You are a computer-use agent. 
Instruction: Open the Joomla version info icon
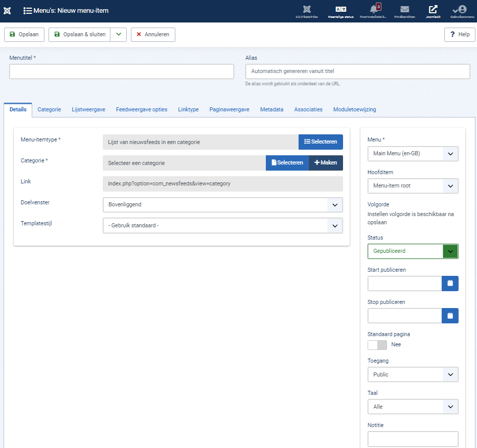point(307,12)
